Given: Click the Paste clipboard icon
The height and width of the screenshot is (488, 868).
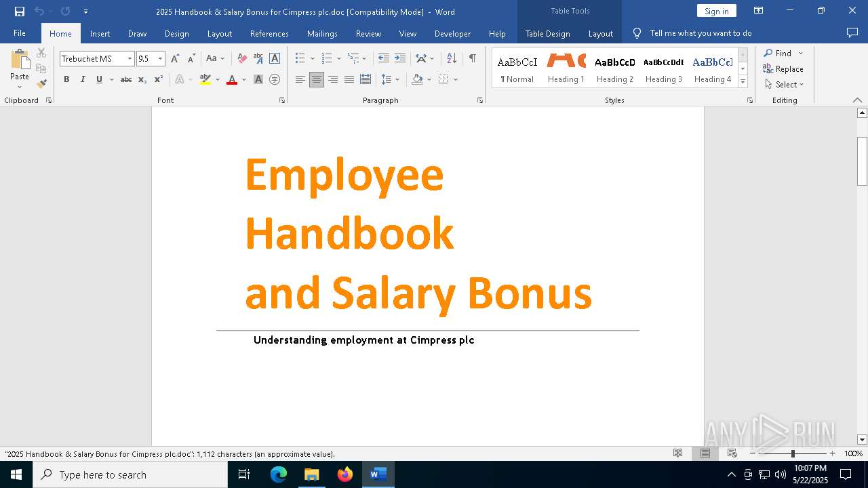Looking at the screenshot, I should 20,60.
